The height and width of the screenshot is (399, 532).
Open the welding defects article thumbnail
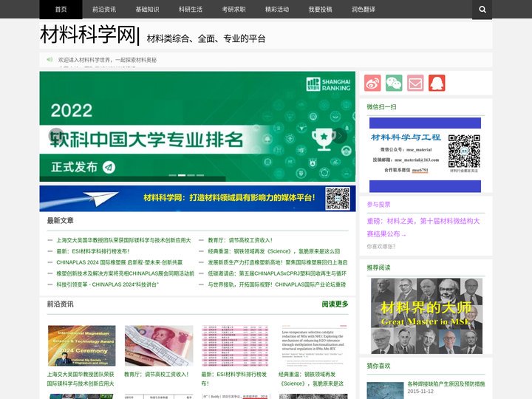[385, 391]
